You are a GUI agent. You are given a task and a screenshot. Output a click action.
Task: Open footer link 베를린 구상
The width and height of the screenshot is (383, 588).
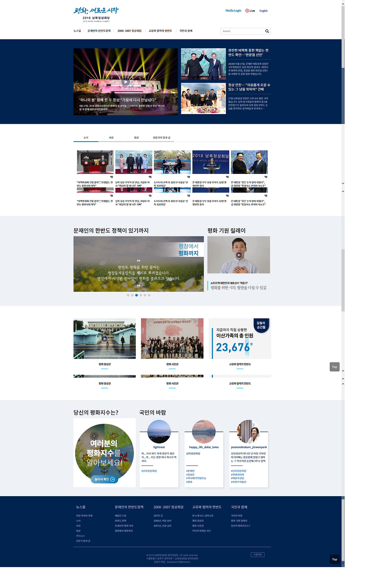121,516
